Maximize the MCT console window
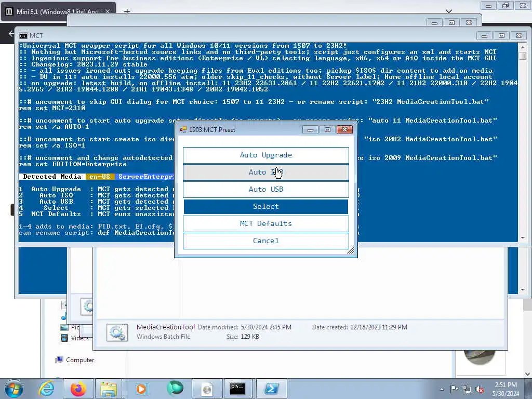The width and height of the screenshot is (532, 399). (x=501, y=36)
